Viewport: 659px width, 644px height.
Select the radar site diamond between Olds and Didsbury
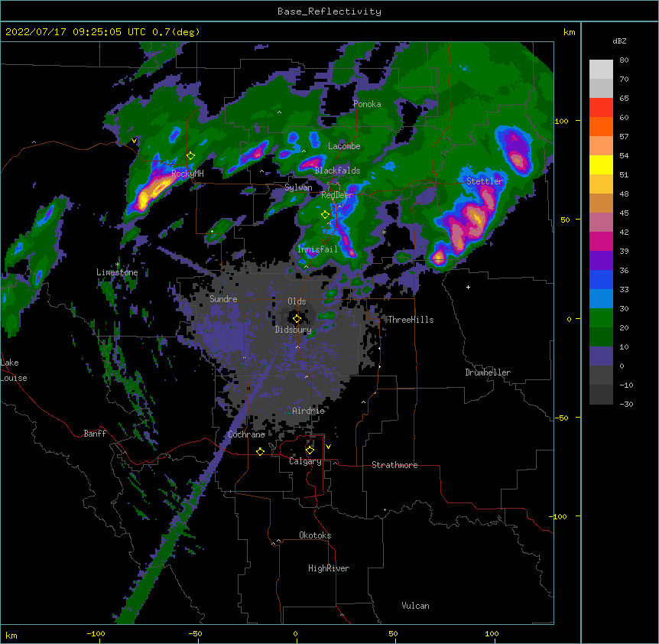coord(297,318)
